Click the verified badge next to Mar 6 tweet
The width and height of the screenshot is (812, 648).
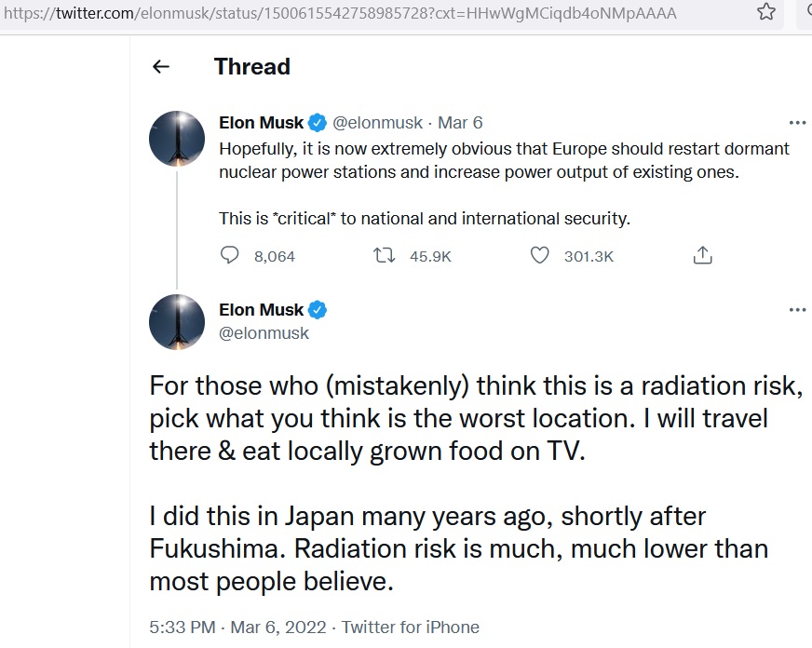click(x=318, y=123)
